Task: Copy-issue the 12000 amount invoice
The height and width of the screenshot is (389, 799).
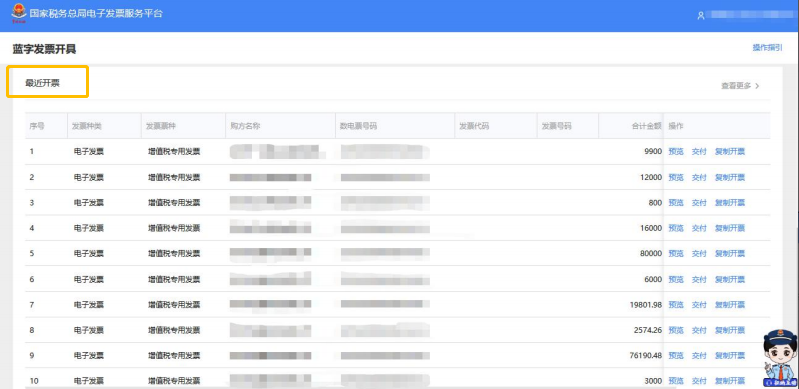Action: [730, 177]
